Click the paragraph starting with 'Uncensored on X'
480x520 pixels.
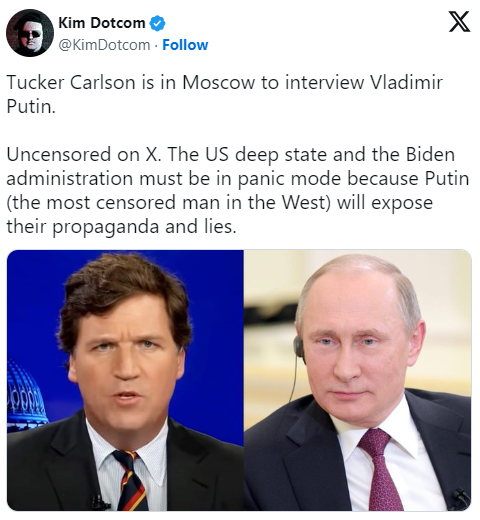tap(237, 190)
